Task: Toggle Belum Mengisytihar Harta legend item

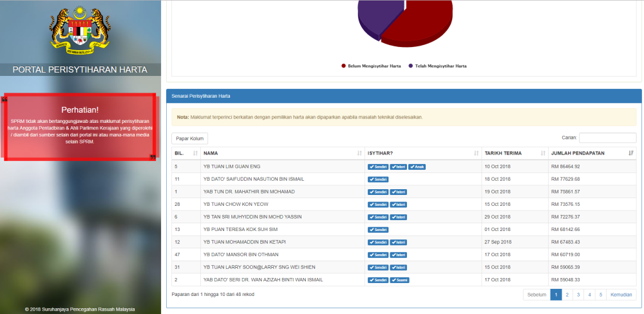Action: pos(371,66)
